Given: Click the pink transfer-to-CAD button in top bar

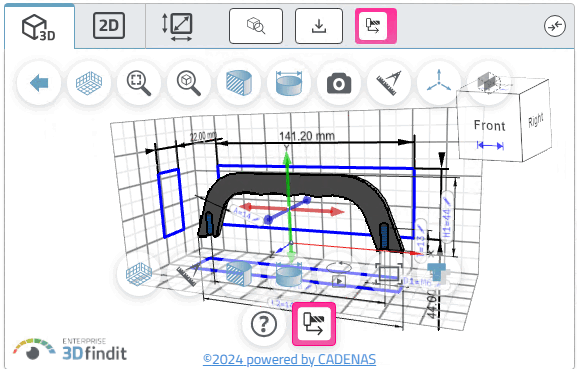Looking at the screenshot, I should (x=376, y=26).
